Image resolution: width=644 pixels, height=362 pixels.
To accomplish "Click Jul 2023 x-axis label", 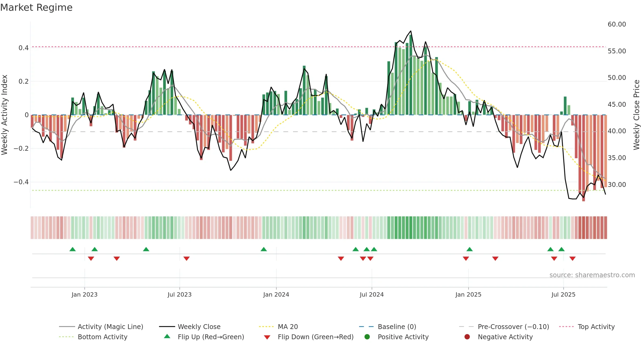I will 180,294.
